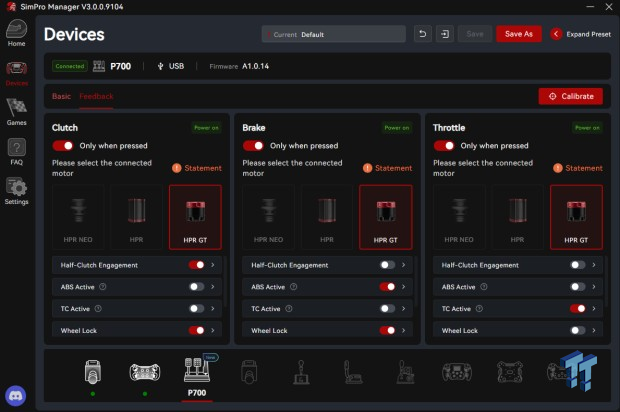Screen dimensions: 620x412
Task: Select the sequential shifter device icon
Action: point(405,372)
